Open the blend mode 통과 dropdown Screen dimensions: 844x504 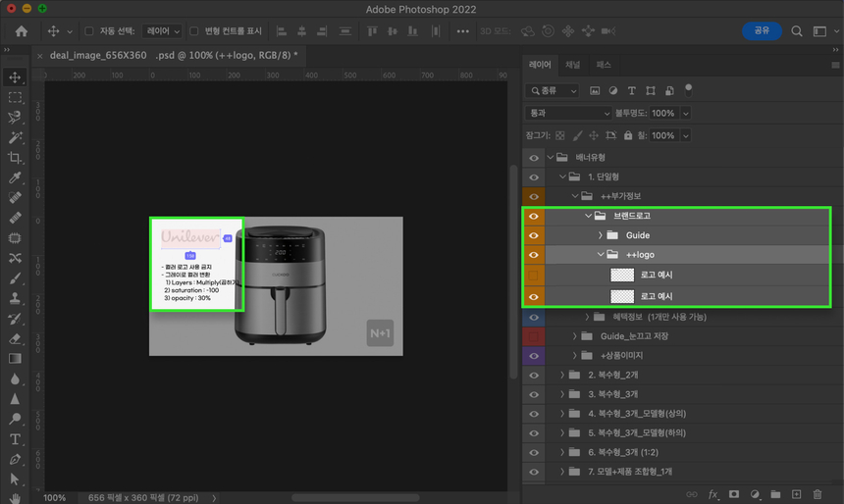pos(568,113)
